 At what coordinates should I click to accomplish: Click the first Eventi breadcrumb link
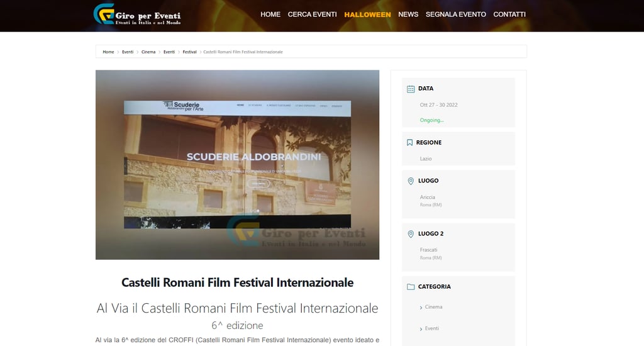click(x=128, y=52)
